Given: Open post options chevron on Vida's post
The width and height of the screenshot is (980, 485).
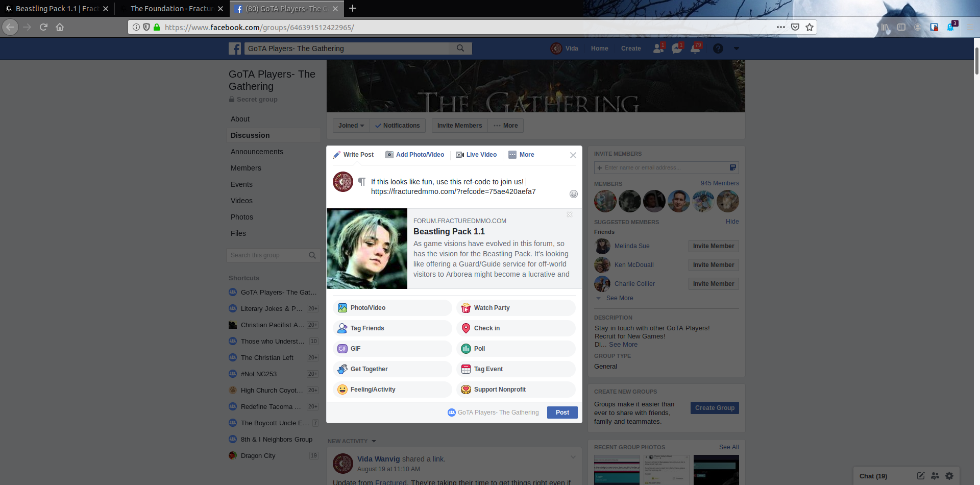Looking at the screenshot, I should coord(573,457).
